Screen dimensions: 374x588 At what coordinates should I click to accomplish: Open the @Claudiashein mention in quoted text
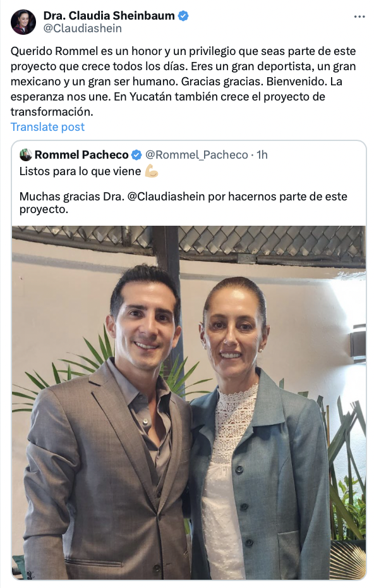point(166,196)
